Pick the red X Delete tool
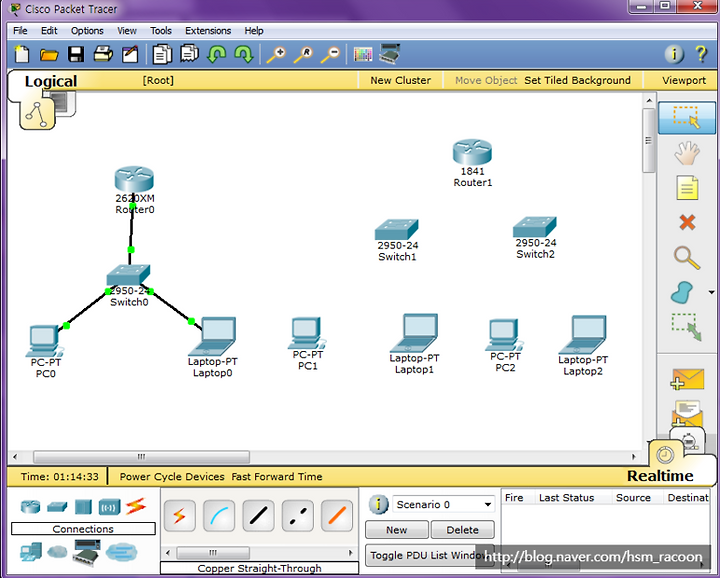720x578 pixels. pyautogui.click(x=687, y=223)
